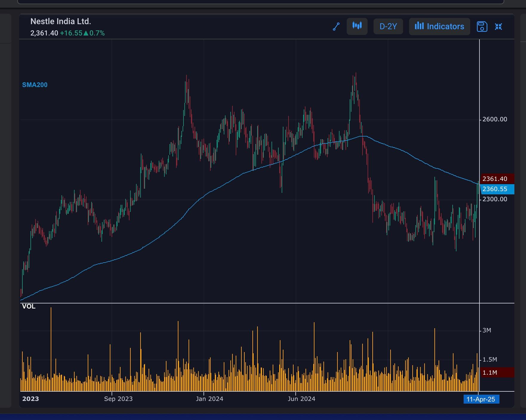
Task: Click the Jan 2024 time axis label
Action: (209, 399)
